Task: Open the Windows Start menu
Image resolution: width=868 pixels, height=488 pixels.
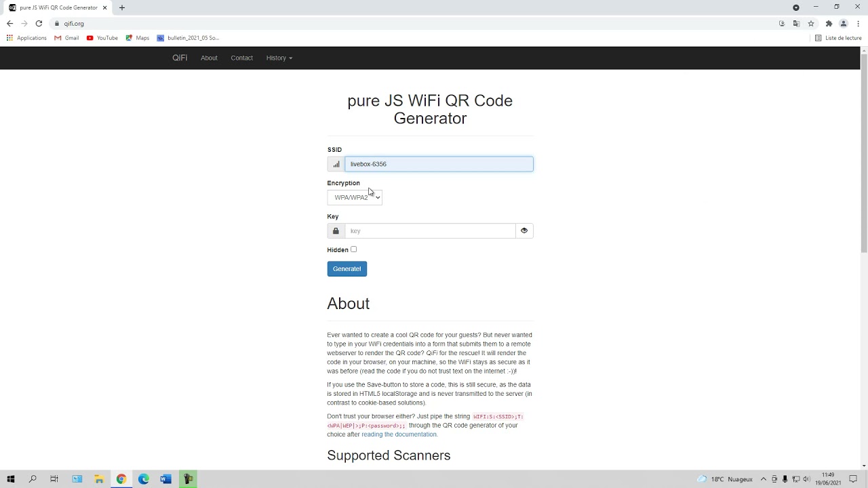Action: point(11,479)
